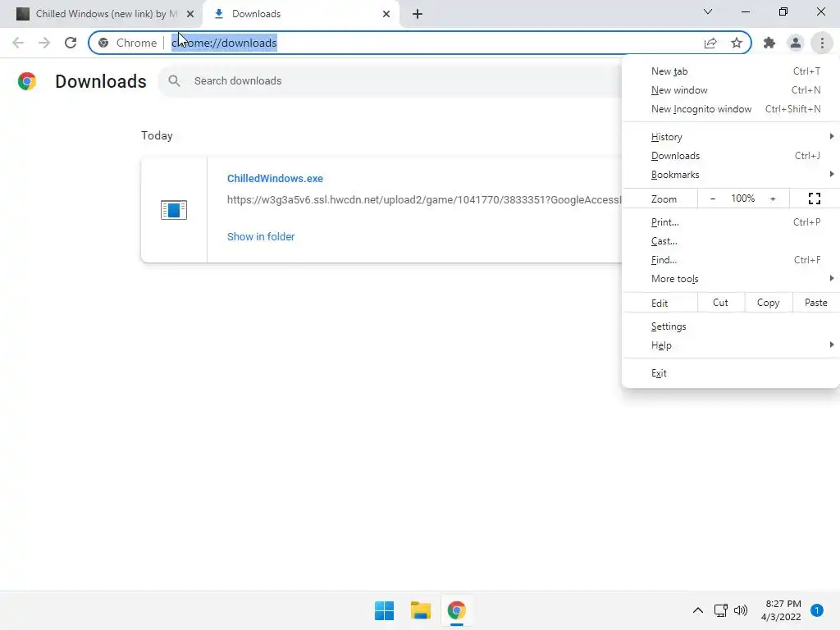Click the 100% zoom value
Screen dimensions: 840x630
[x=742, y=199]
